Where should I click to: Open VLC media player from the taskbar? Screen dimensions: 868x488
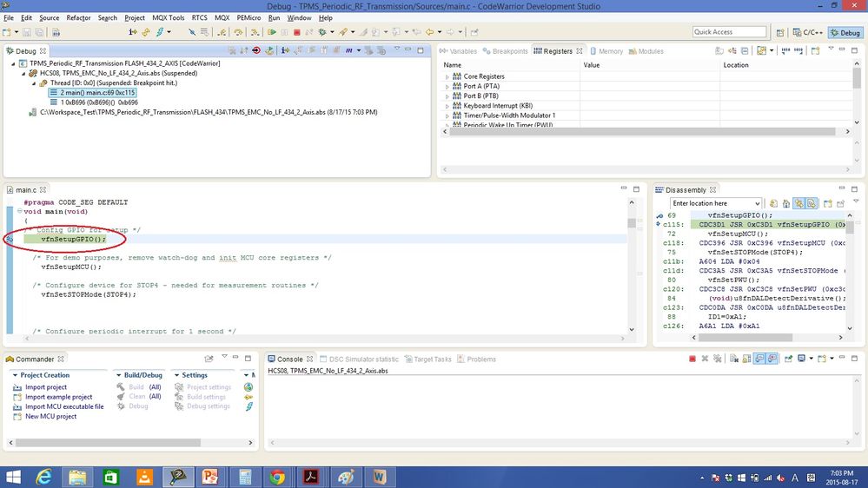pos(144,477)
